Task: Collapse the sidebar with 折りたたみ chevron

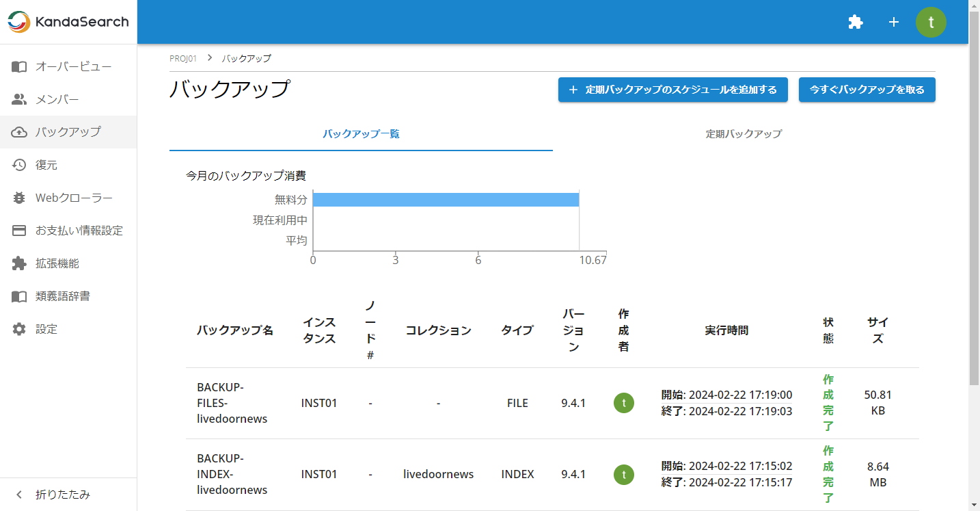Action: tap(19, 495)
